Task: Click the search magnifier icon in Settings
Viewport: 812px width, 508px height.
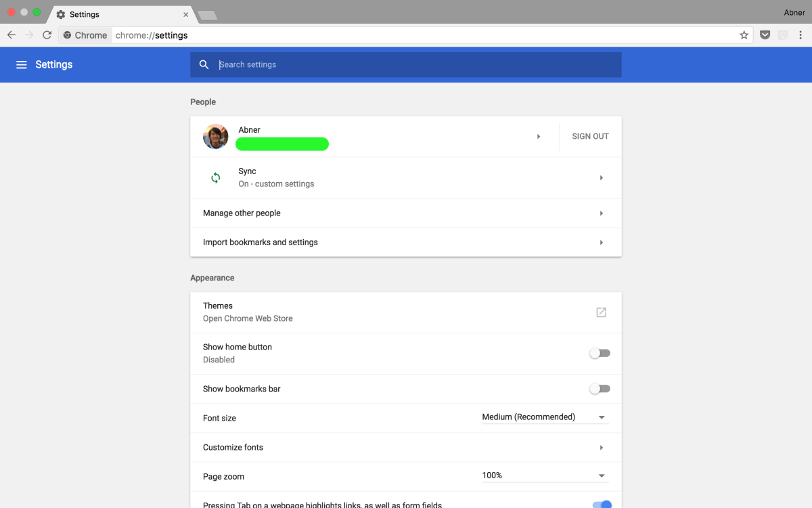Action: pyautogui.click(x=204, y=64)
